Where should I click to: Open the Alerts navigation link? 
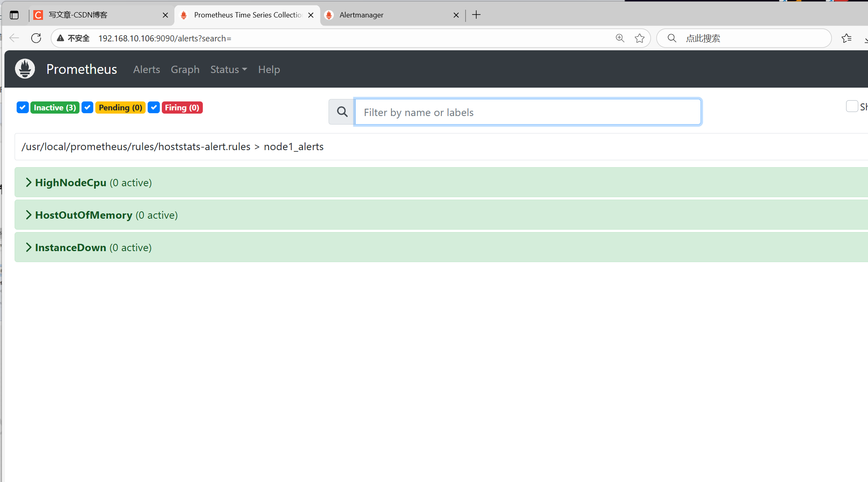(x=146, y=69)
